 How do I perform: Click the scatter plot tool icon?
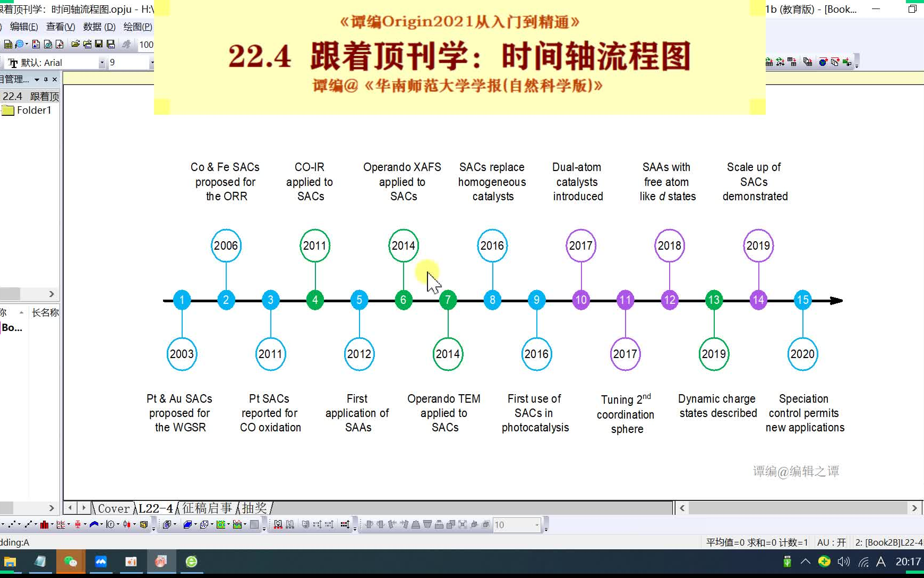coord(12,525)
